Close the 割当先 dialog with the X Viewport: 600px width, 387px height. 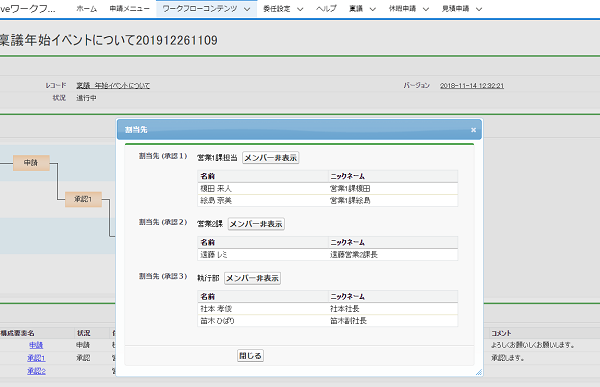(x=473, y=130)
